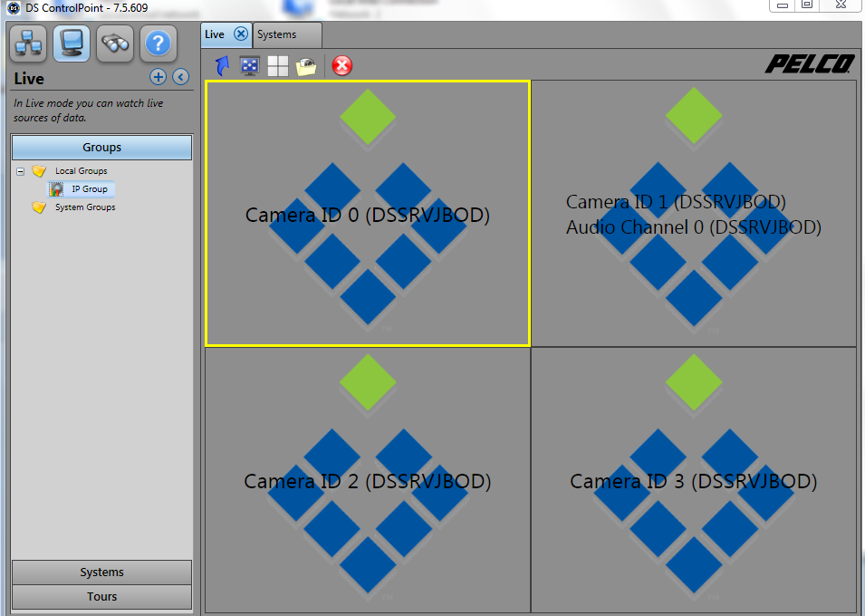
Task: Choose the four-pane layout grid icon
Action: pos(277,66)
